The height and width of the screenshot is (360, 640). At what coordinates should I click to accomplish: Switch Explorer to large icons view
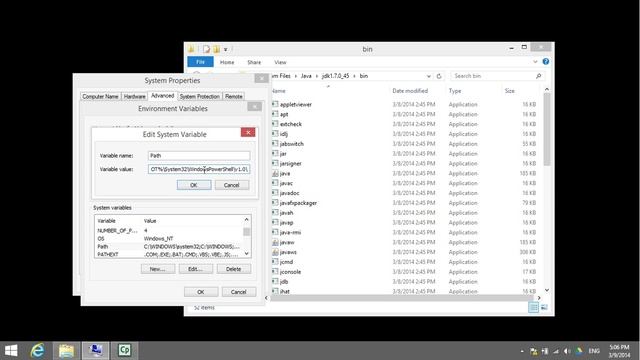[x=544, y=307]
